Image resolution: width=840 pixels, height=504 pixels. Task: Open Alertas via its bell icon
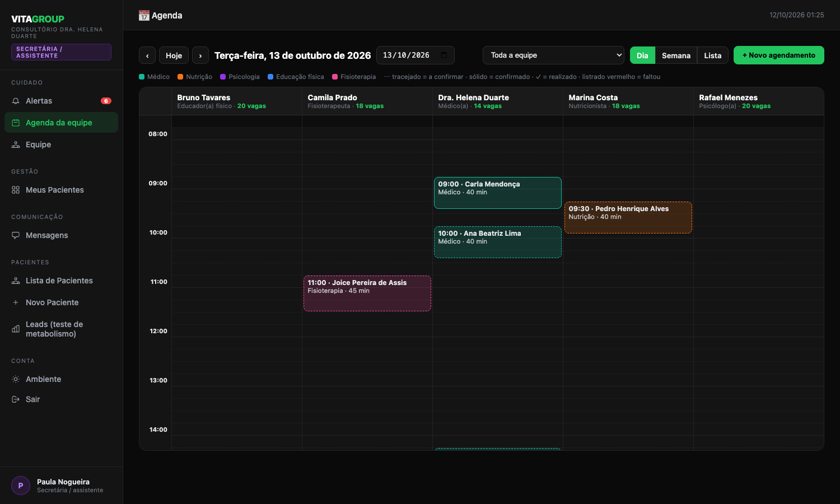click(x=16, y=101)
